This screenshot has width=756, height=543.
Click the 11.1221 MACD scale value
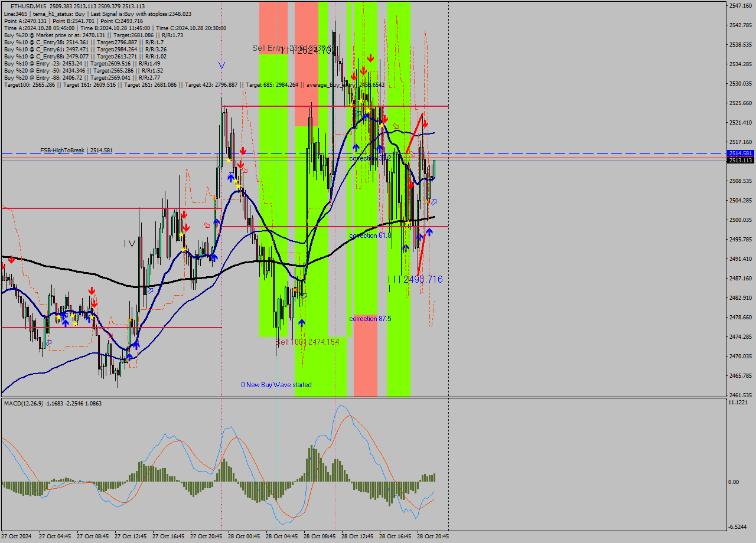tap(738, 402)
